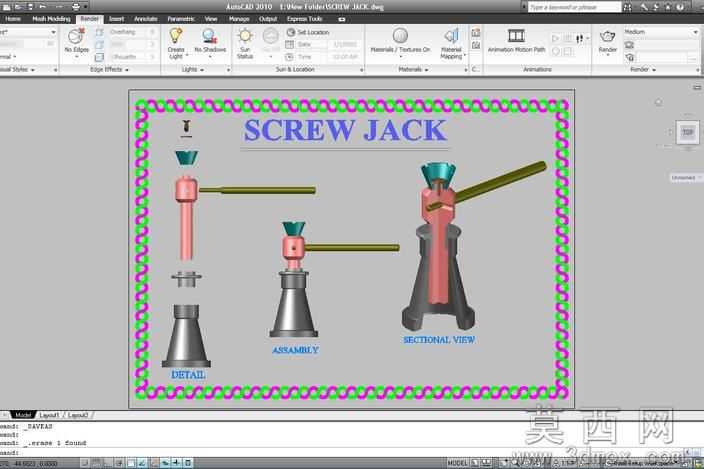This screenshot has width=704, height=469.
Task: Switch to the Model tab
Action: coord(22,415)
